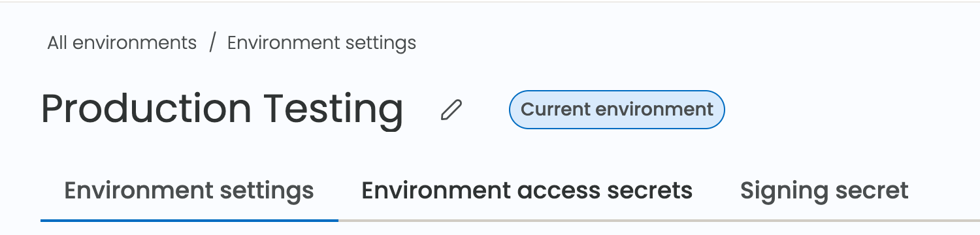This screenshot has width=980, height=235.
Task: Click the Production Testing heading
Action: 222,109
